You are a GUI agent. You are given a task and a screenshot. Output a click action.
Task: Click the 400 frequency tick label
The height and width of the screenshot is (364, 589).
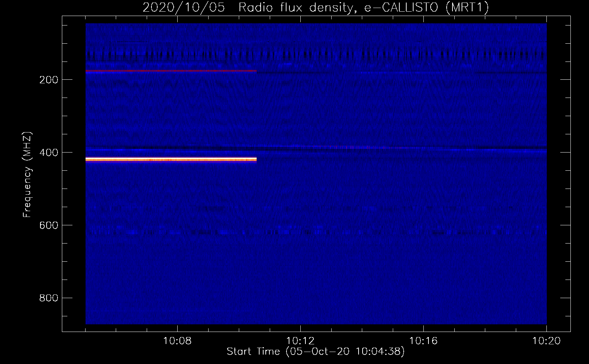(49, 153)
